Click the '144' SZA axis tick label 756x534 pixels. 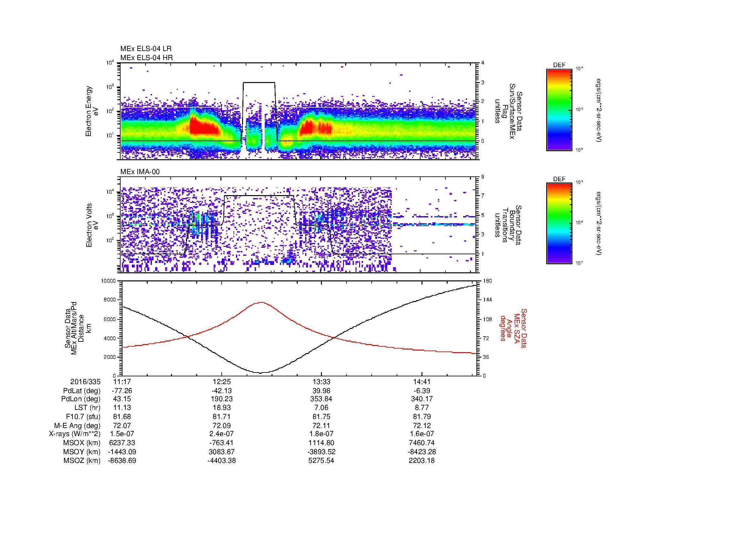tap(487, 300)
